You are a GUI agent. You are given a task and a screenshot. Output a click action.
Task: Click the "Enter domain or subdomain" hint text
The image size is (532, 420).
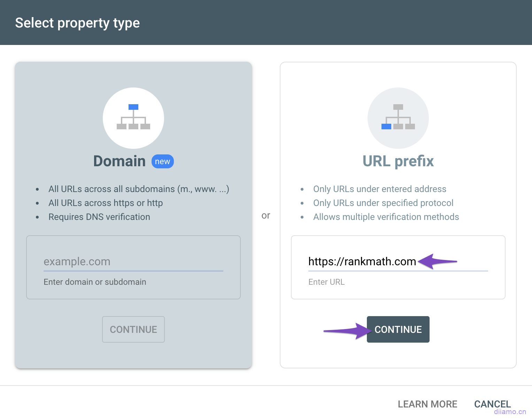[x=95, y=282]
